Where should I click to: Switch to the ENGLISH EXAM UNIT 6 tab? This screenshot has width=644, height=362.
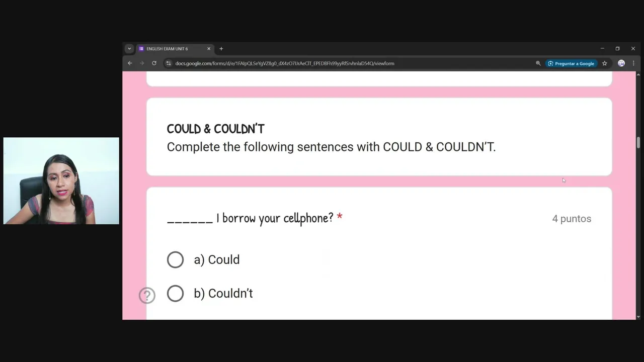(x=169, y=49)
